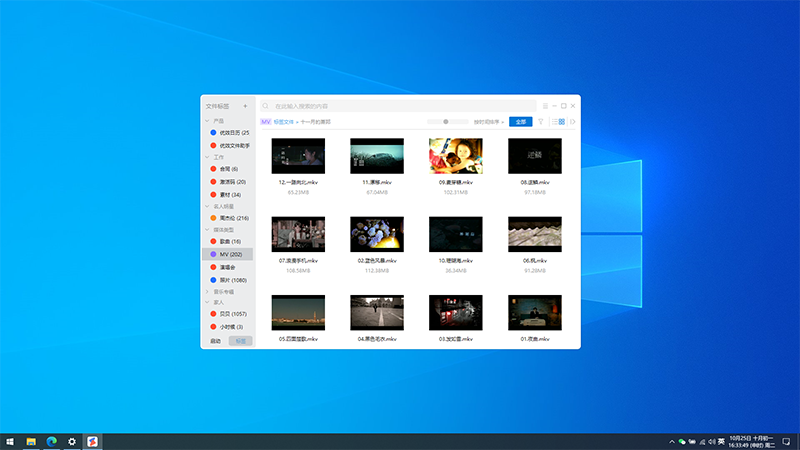Viewport: 800px width, 450px height.
Task: Select the MV (202) tag
Action: [228, 254]
